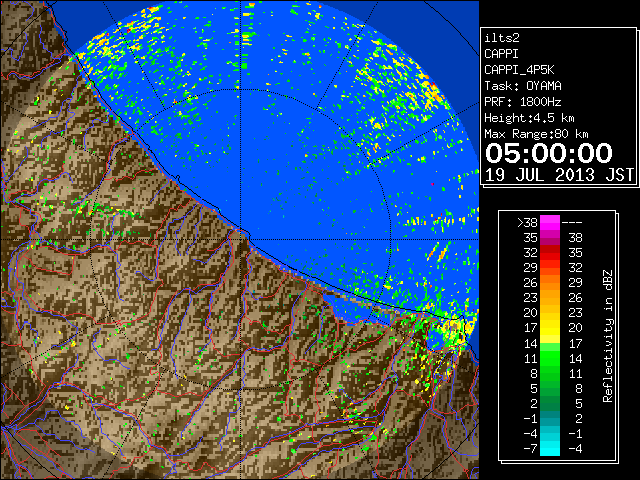Select the "Task: OYAMA" line

(x=523, y=86)
